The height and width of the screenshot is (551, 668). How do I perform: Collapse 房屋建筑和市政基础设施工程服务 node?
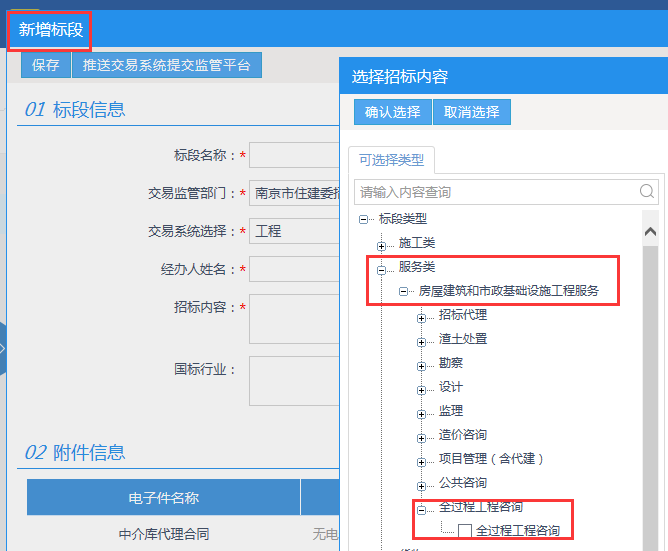tap(401, 292)
